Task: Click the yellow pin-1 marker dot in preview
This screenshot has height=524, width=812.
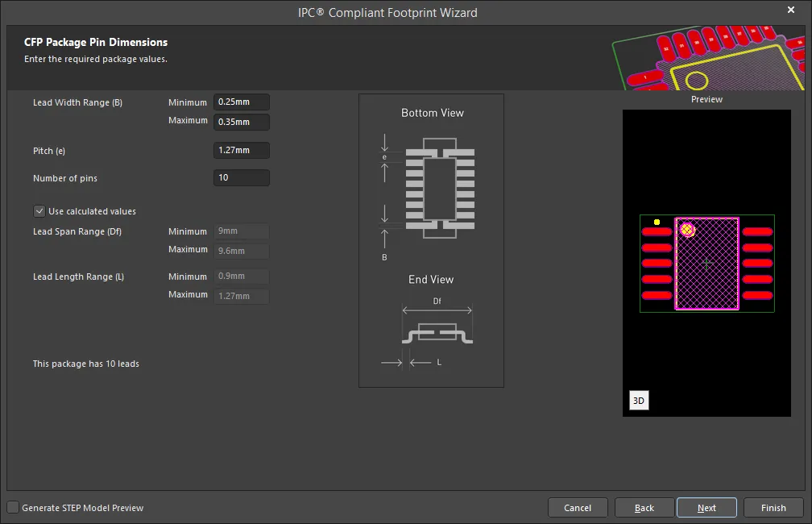Action: point(657,222)
